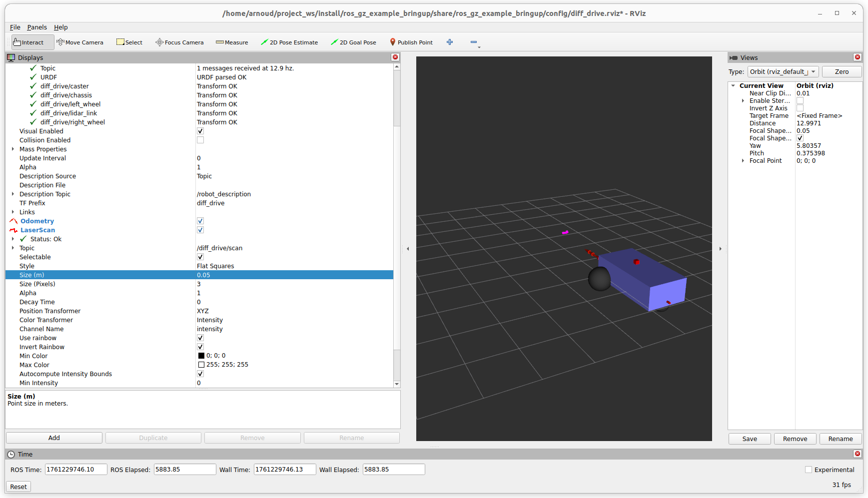The image size is (868, 498).
Task: Click the Min Color black swatch
Action: (x=201, y=356)
